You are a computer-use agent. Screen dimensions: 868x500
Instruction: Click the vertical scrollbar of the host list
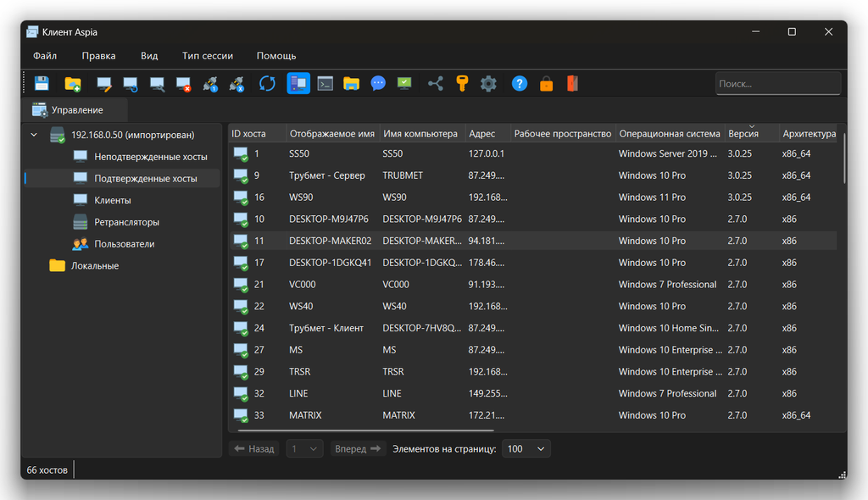pyautogui.click(x=843, y=158)
